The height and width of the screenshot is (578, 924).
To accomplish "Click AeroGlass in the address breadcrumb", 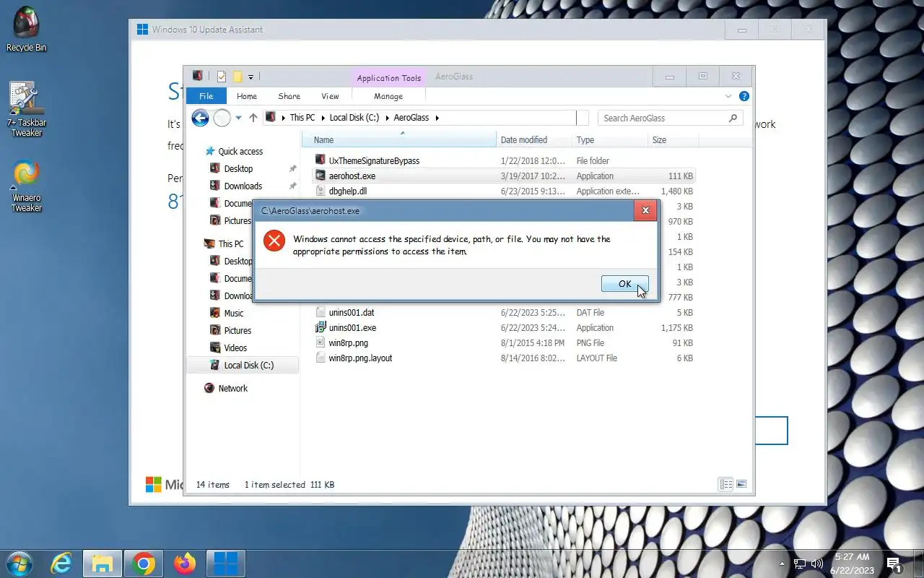I will [x=411, y=118].
